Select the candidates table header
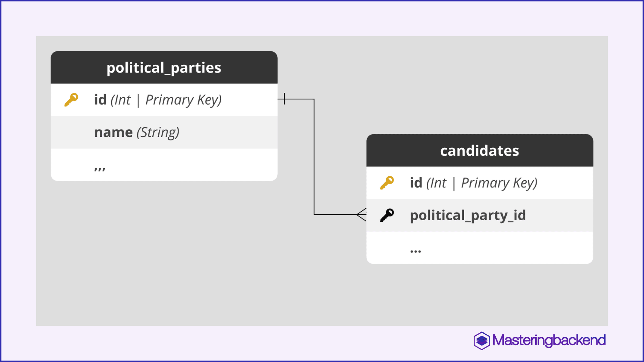Screen dimensions: 644x362 click(x=480, y=150)
